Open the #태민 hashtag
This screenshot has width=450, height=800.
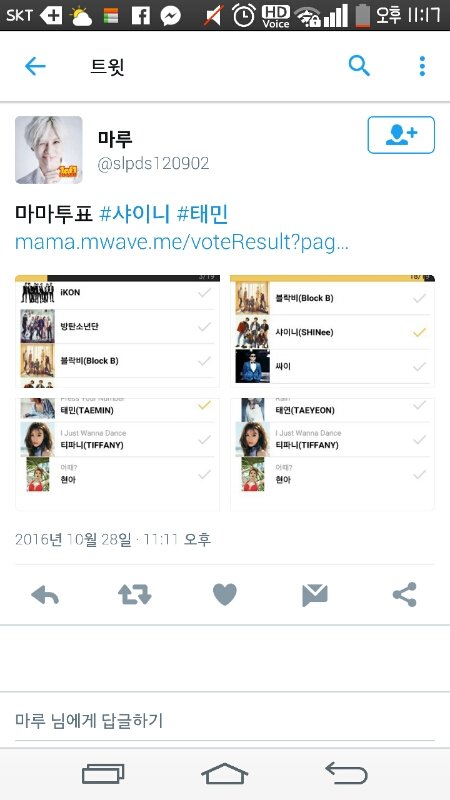point(202,214)
